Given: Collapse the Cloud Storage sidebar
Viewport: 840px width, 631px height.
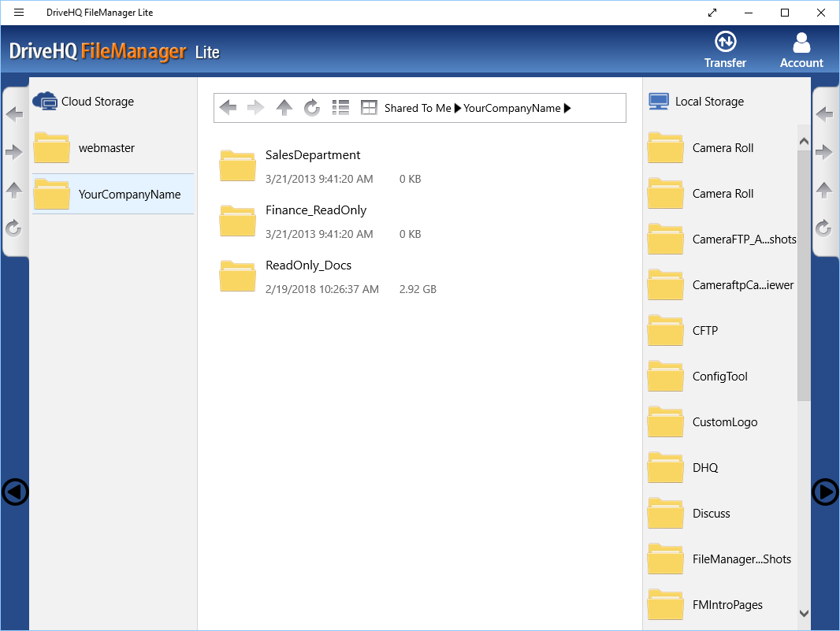Looking at the screenshot, I should [14, 492].
